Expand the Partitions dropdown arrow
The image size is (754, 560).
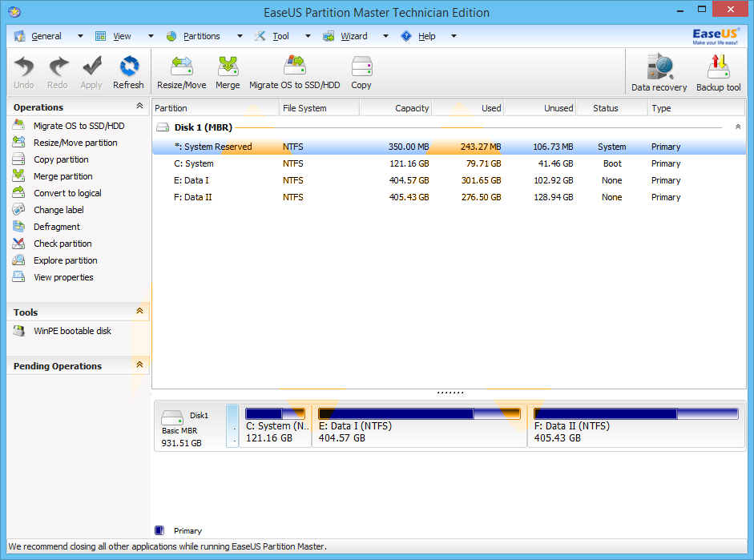tap(240, 36)
